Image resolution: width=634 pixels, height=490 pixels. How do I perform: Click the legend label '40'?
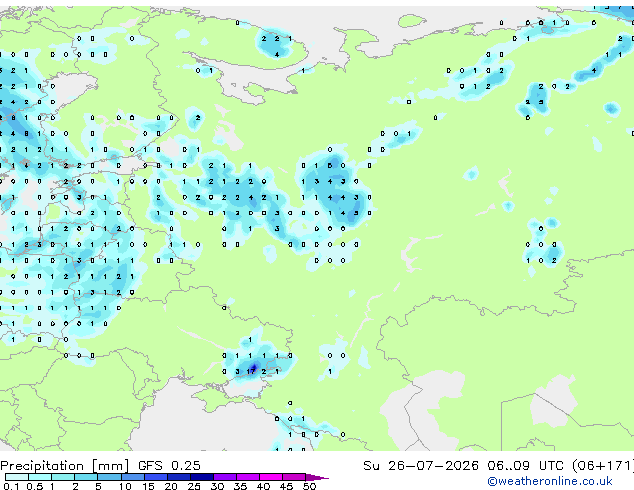coord(263,486)
